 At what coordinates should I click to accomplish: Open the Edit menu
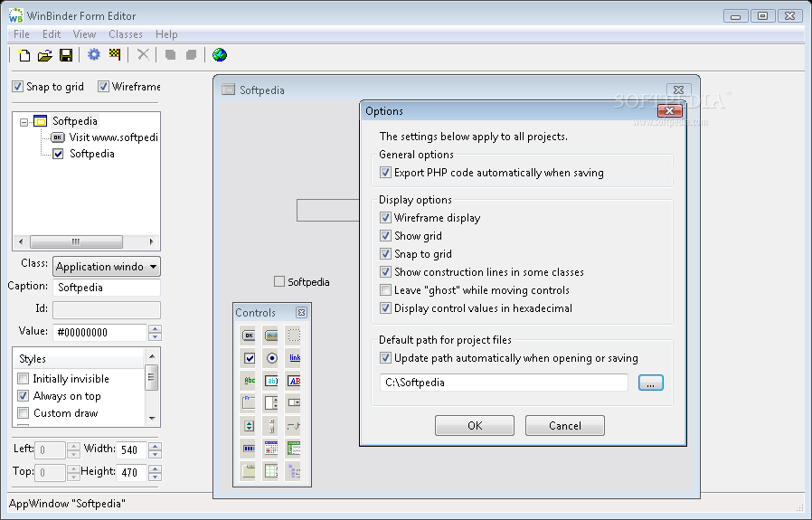point(52,34)
